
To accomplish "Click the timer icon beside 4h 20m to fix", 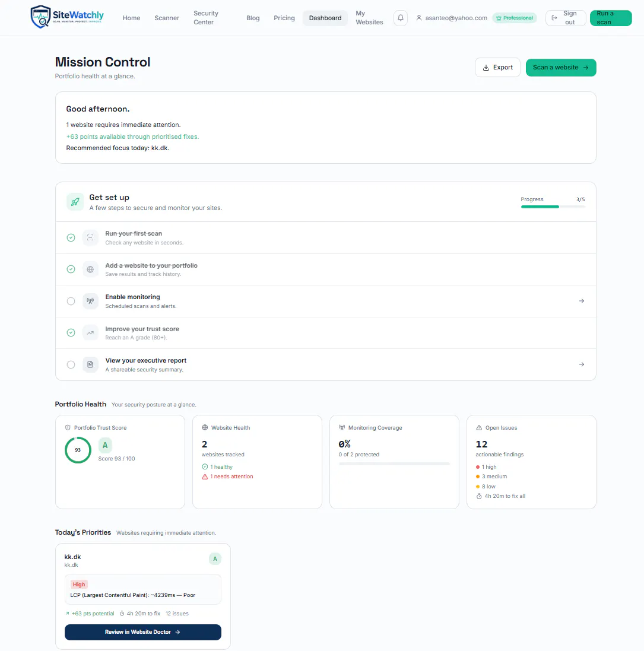I will pos(122,614).
